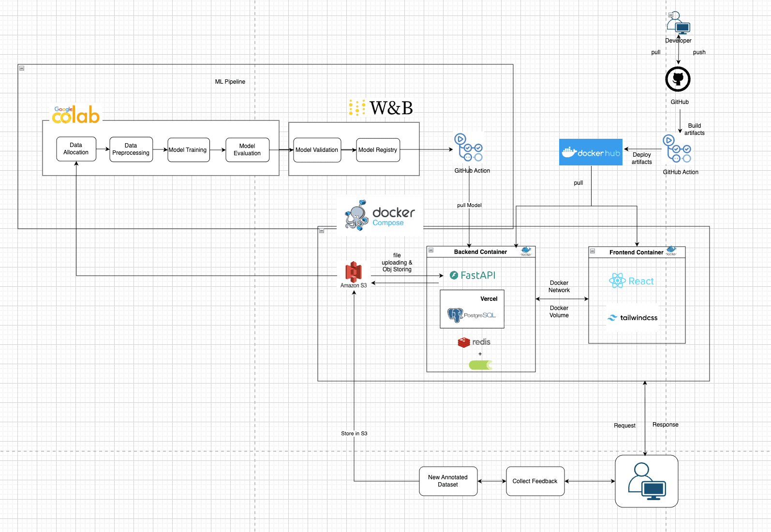Screen dimensions: 771x532
Task: Click the Docker whale icon in Frontend Container header
Action: point(671,251)
